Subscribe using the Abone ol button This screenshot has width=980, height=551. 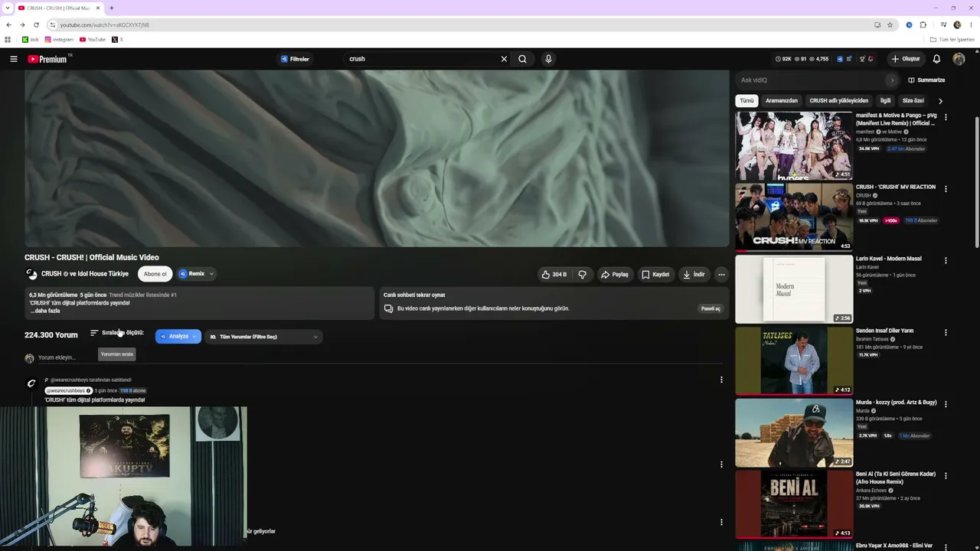tap(155, 274)
